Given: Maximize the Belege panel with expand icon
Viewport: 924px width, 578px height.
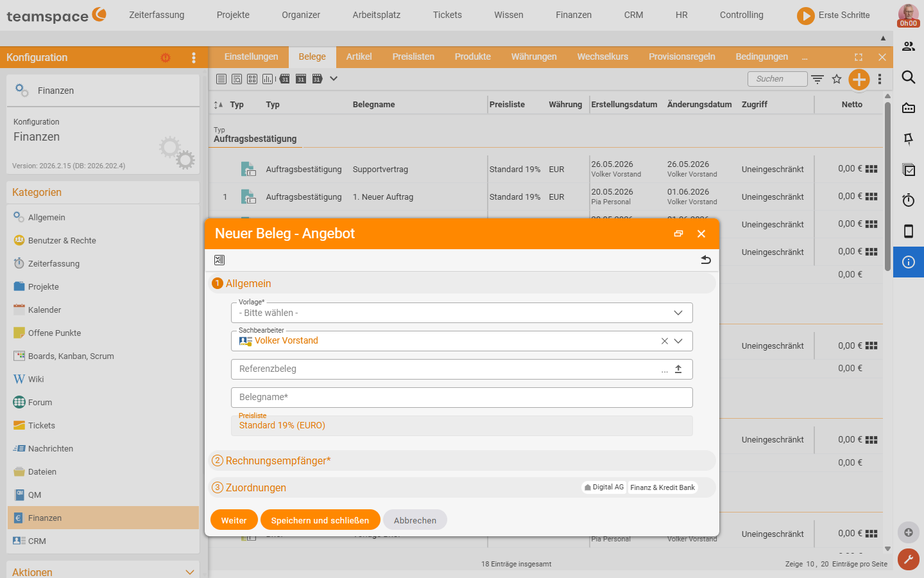Looking at the screenshot, I should [x=859, y=57].
